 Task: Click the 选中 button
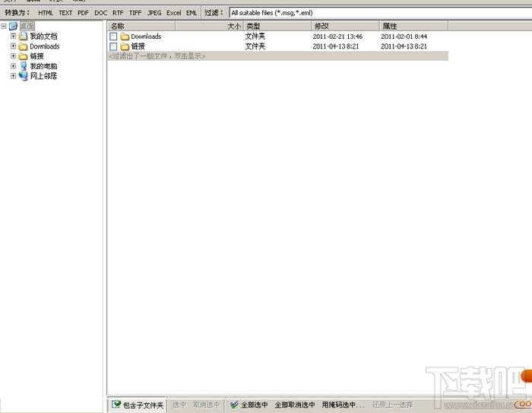(x=179, y=405)
